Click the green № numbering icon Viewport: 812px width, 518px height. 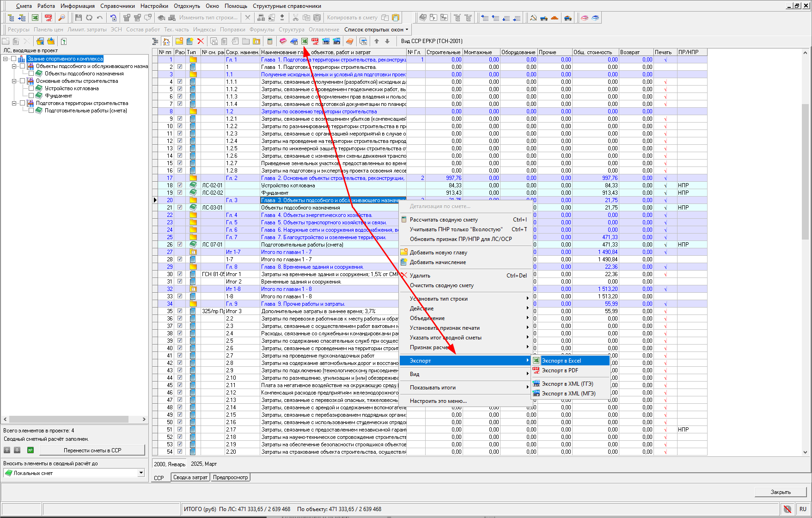pos(30,450)
